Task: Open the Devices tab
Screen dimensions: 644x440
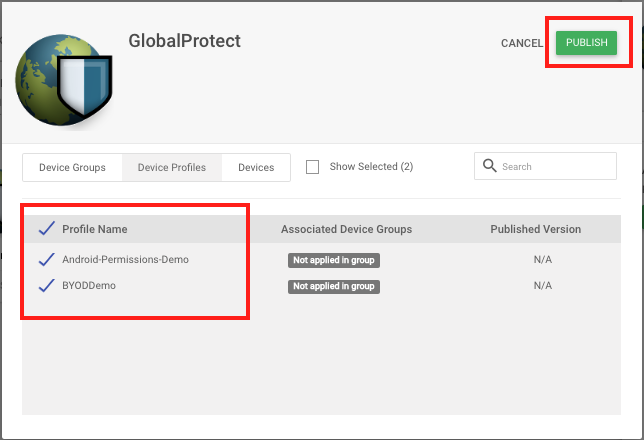Action: point(256,168)
